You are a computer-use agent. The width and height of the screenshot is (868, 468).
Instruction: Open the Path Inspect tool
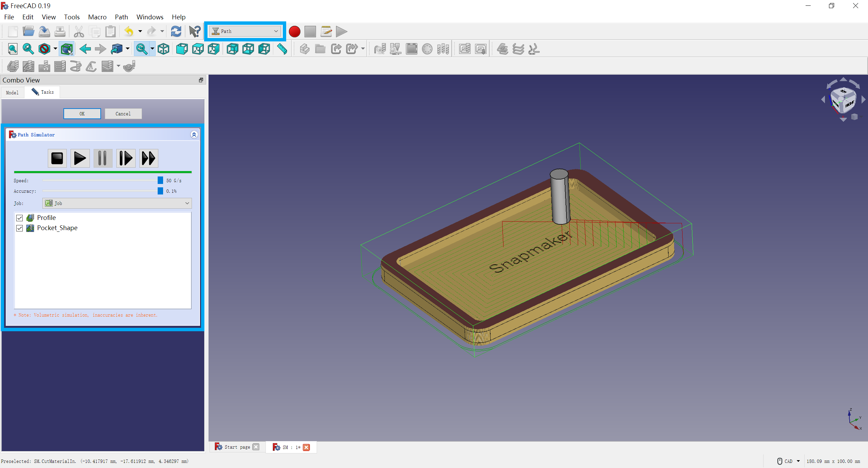(x=380, y=49)
